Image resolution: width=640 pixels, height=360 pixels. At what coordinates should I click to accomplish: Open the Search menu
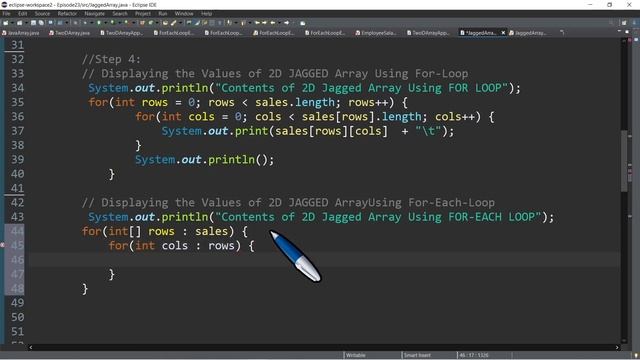pos(120,13)
